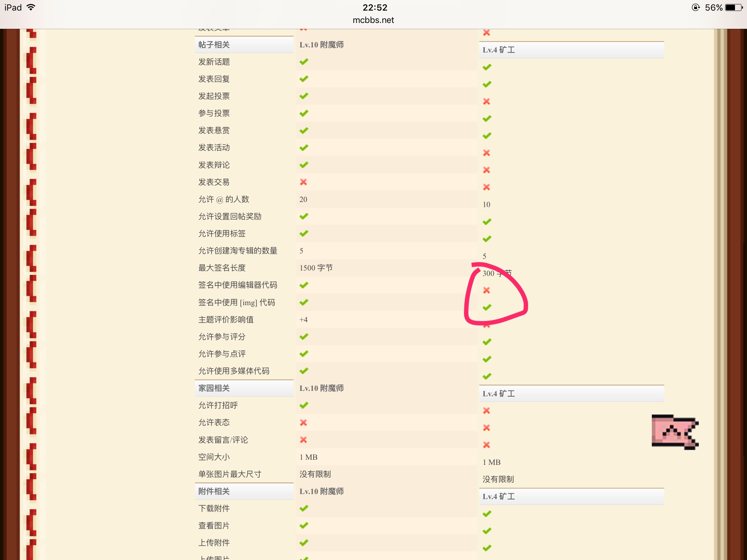Tap the 最大签名长度 row label
This screenshot has height=560, width=747.
coord(222,268)
